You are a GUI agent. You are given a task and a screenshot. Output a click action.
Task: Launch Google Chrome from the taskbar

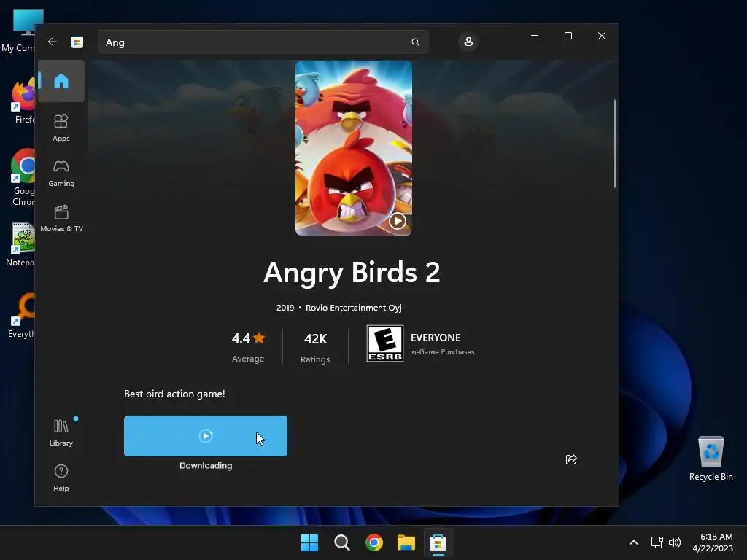click(374, 542)
